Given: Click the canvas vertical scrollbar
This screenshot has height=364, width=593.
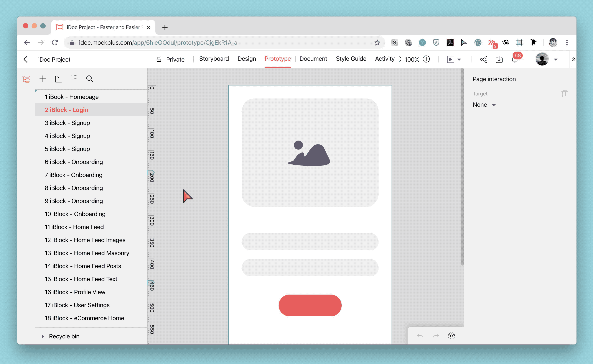Looking at the screenshot, I should [462, 167].
